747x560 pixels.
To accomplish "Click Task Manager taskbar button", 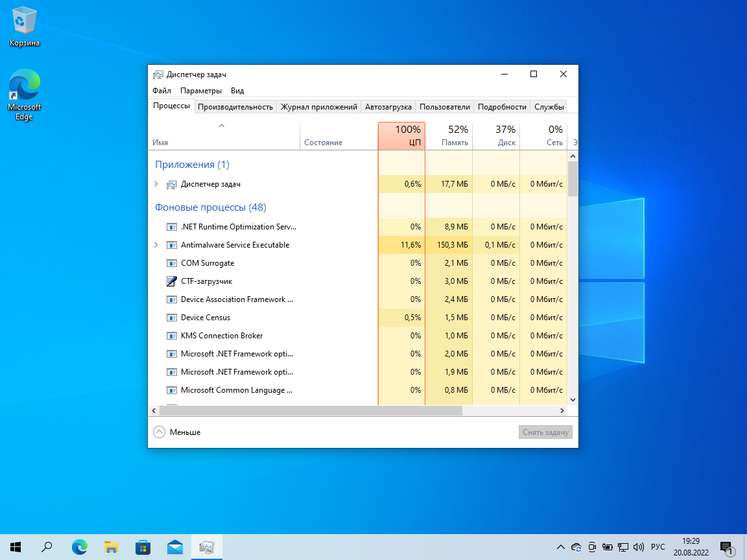I will point(207,547).
